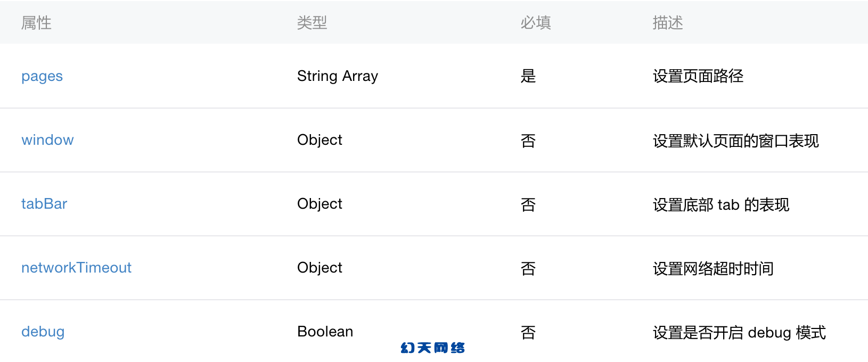
Task: Open the window property link
Action: point(47,140)
